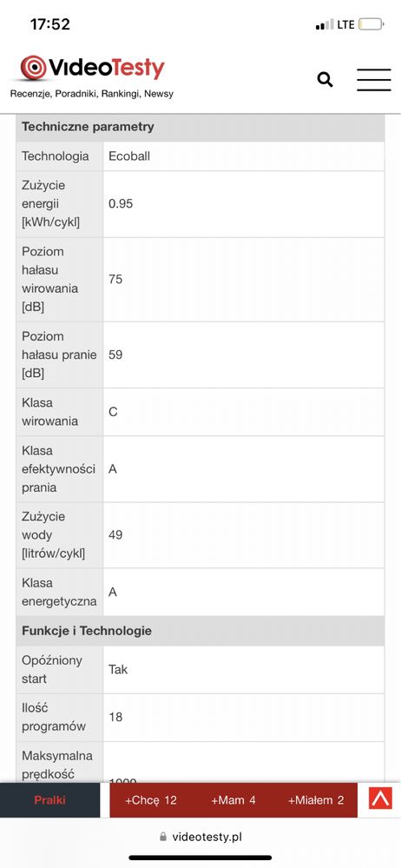Tap the Opóźniony start Tak value
This screenshot has width=401, height=868.
[x=118, y=669]
